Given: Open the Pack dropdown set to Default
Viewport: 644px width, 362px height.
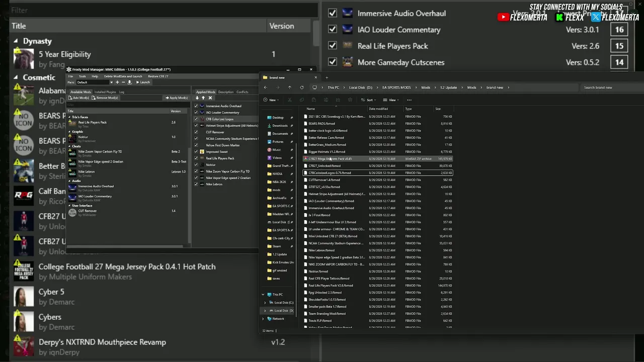Looking at the screenshot, I should coord(95,82).
